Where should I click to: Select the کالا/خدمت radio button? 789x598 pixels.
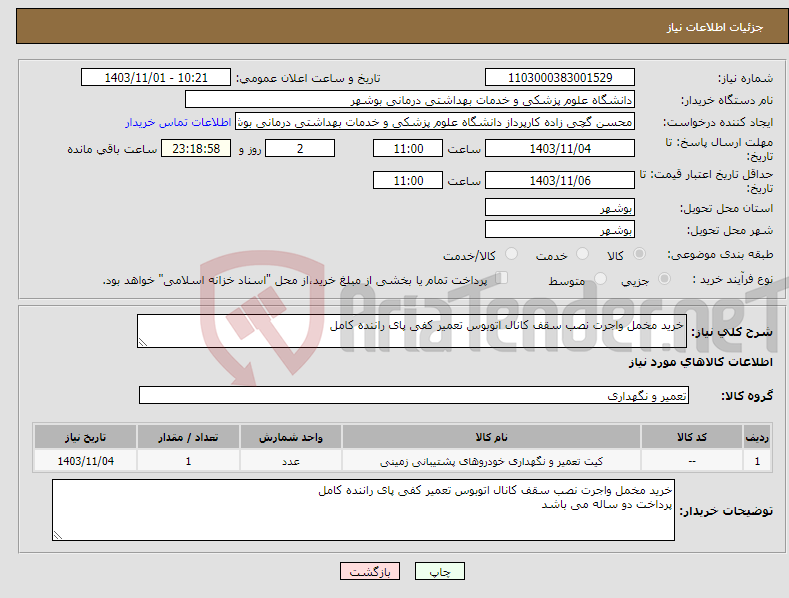(x=511, y=254)
